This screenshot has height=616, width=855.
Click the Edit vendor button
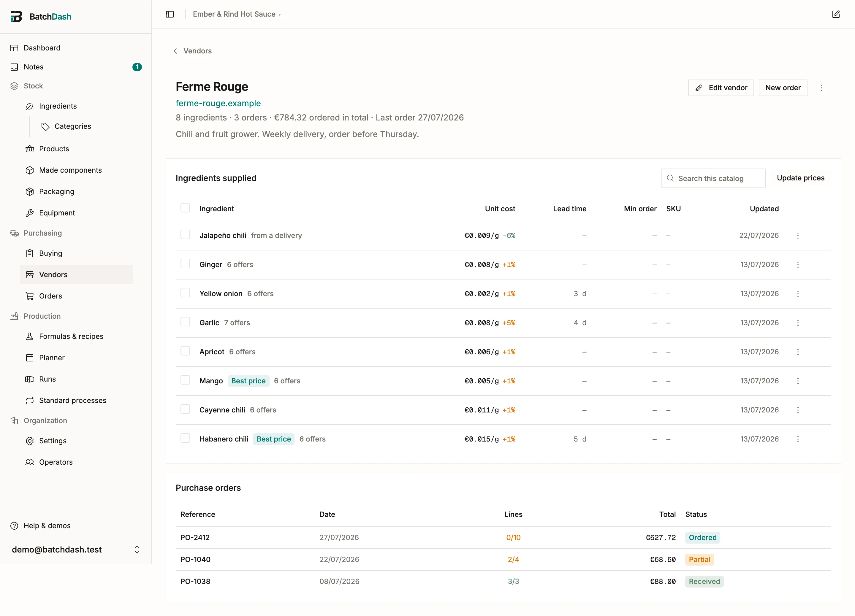(x=721, y=88)
